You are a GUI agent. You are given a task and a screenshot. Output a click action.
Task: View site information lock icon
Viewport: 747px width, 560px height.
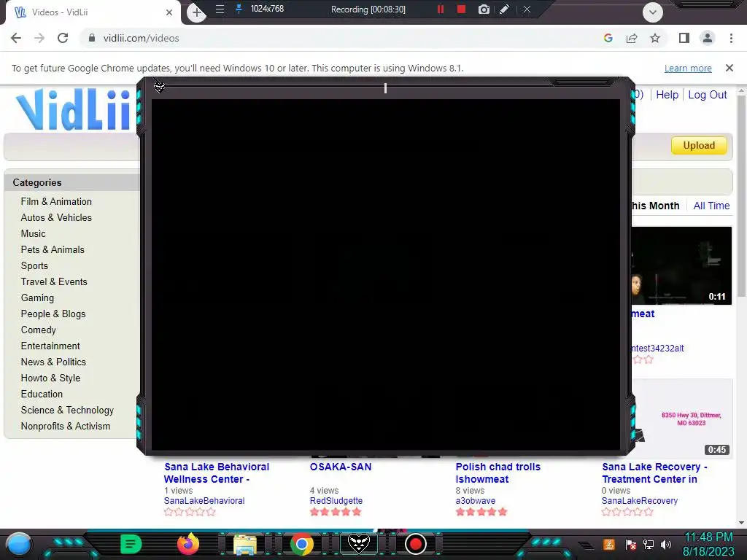[x=92, y=38]
